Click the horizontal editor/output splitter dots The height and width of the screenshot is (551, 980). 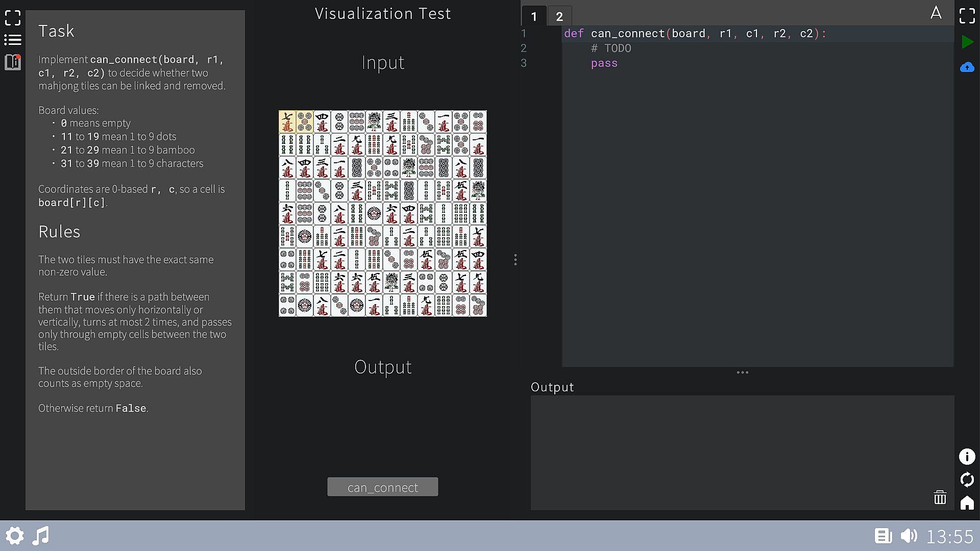(x=742, y=372)
